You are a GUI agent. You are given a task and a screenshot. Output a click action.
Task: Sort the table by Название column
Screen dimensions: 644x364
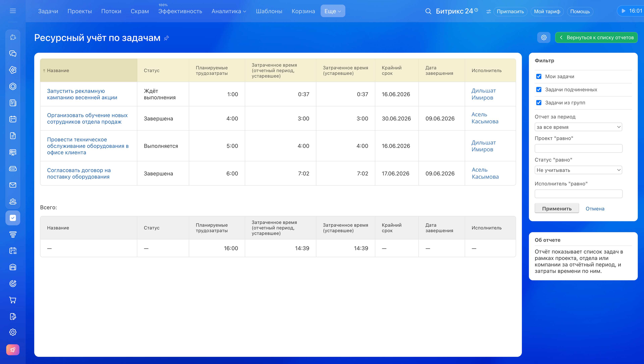coord(89,71)
